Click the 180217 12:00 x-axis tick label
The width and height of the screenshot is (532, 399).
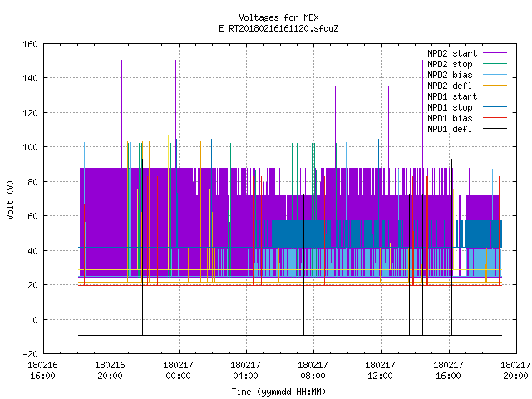380,371
